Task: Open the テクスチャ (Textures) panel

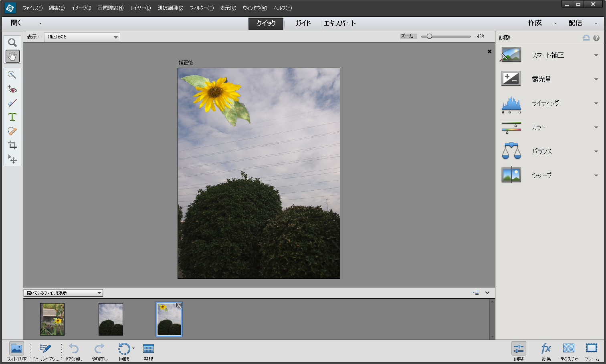Action: pyautogui.click(x=568, y=351)
